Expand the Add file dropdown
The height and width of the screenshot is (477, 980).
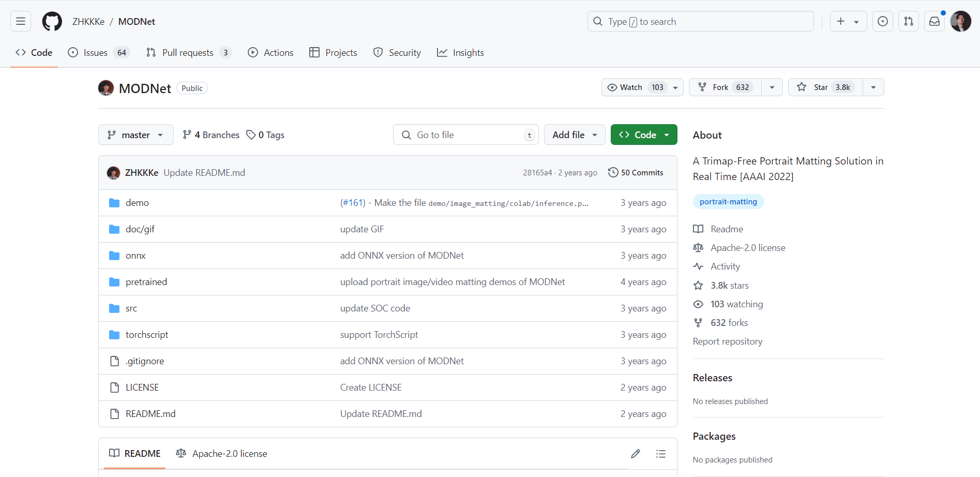point(574,135)
